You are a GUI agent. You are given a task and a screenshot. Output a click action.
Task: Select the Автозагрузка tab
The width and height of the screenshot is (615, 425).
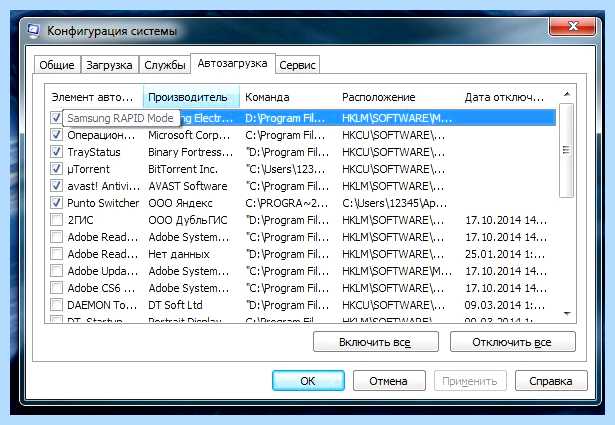pos(233,64)
